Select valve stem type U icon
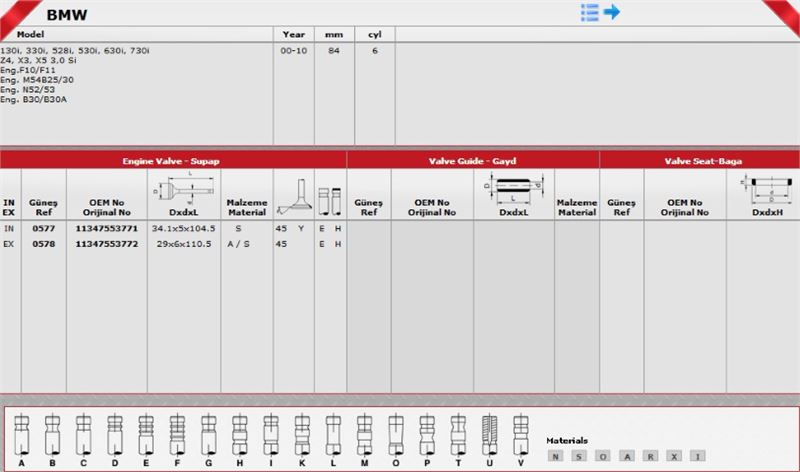 pyautogui.click(x=489, y=435)
